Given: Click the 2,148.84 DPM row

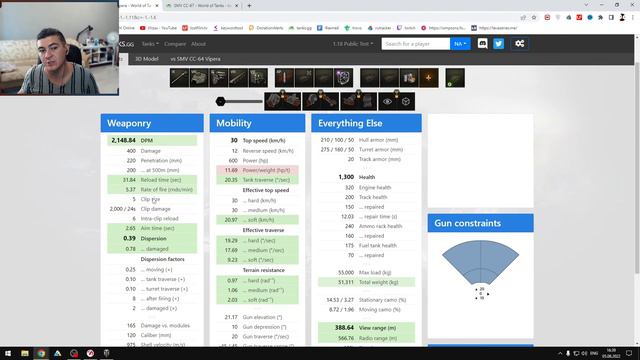Looking at the screenshot, I should pyautogui.click(x=152, y=140).
